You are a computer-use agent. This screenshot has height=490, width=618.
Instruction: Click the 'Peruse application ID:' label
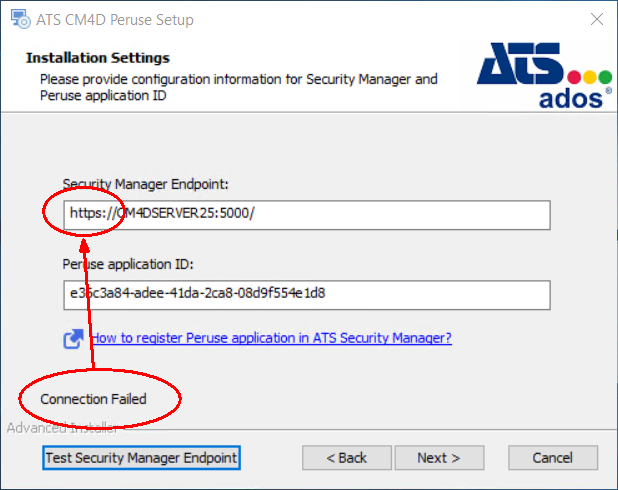click(127, 264)
